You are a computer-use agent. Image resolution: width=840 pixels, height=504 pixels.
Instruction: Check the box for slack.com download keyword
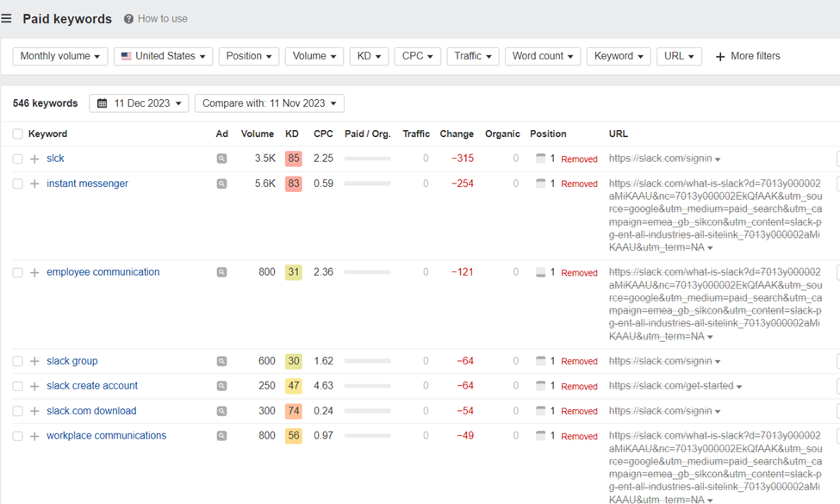(18, 411)
